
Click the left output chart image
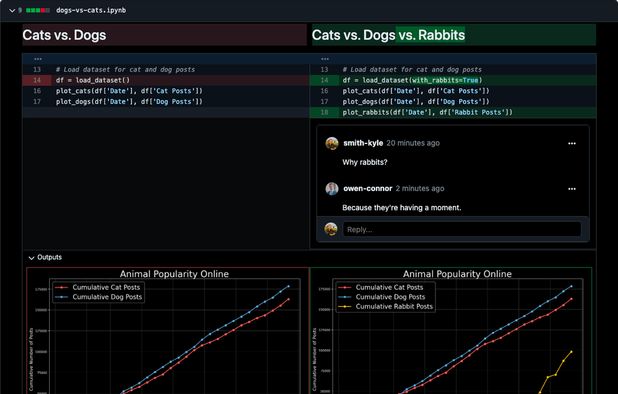(x=168, y=331)
